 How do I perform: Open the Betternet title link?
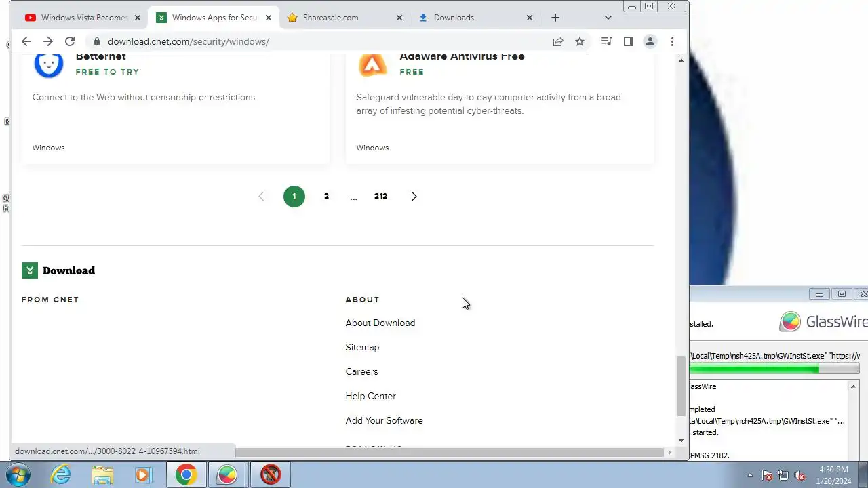click(100, 57)
